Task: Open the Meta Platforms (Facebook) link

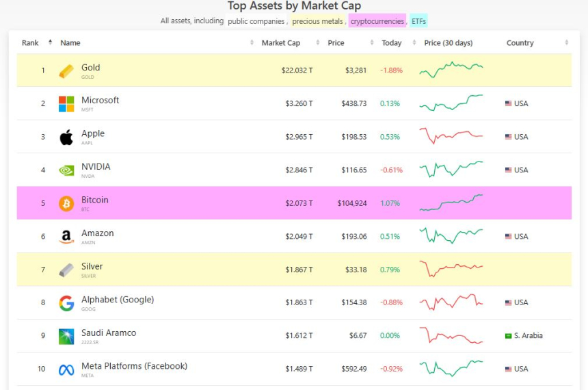Action: (x=134, y=366)
